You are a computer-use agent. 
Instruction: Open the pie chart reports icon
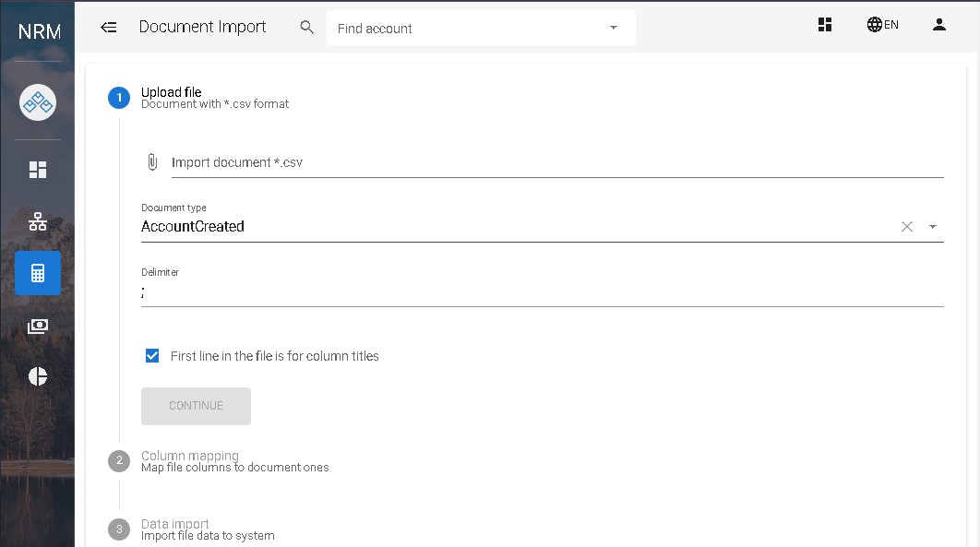[38, 376]
